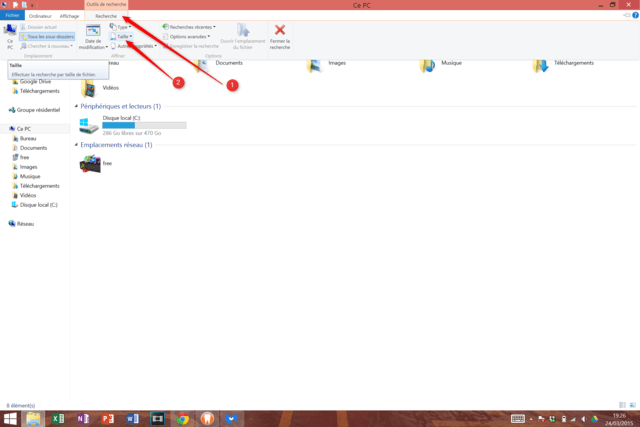Toggle Tous les sous-dossiers search scope
The height and width of the screenshot is (427, 640).
tap(46, 36)
